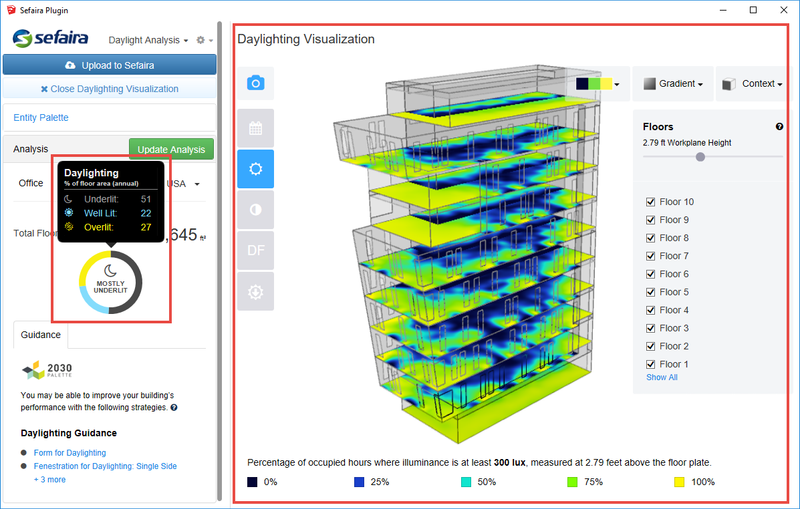Click the Floors help question mark icon

(x=779, y=127)
